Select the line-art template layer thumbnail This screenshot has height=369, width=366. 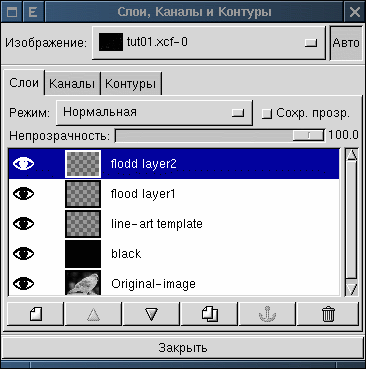[83, 224]
